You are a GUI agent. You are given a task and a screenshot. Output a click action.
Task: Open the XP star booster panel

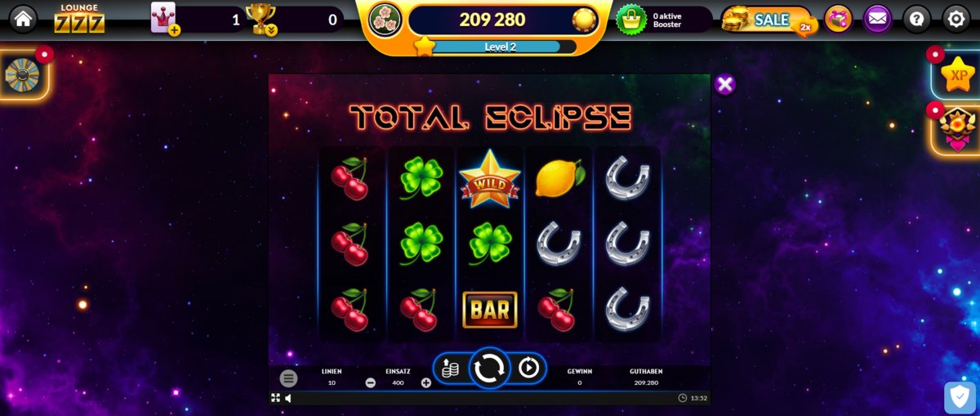pos(956,74)
